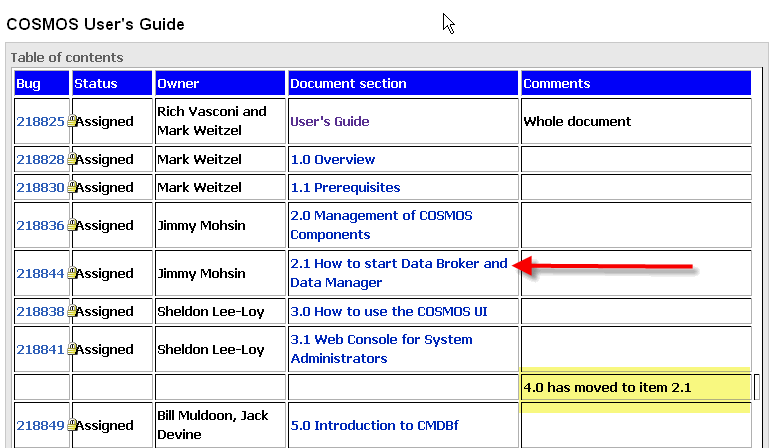Click the yellow highlighted comment cell
This screenshot has width=783, height=448.
635,390
